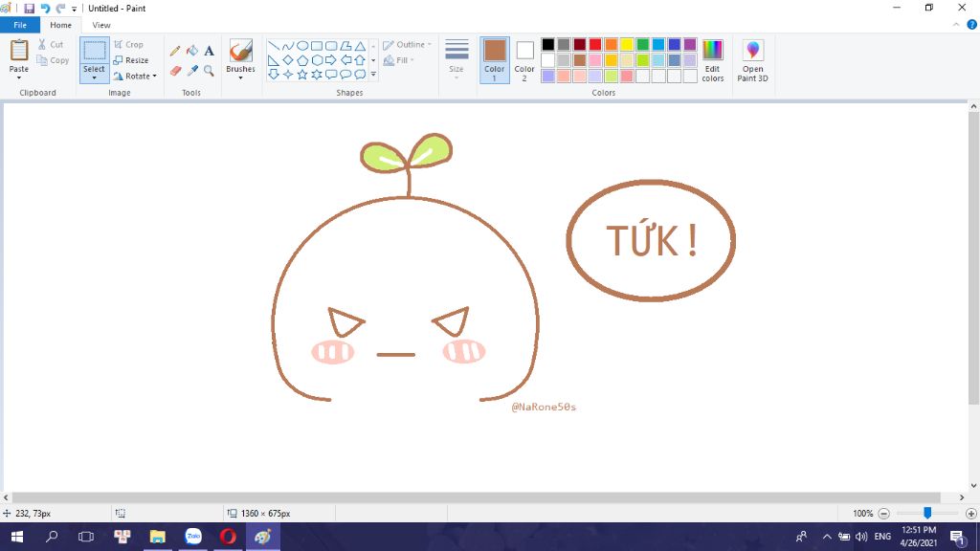Click the Crop button
The width and height of the screenshot is (980, 551).
tap(129, 45)
